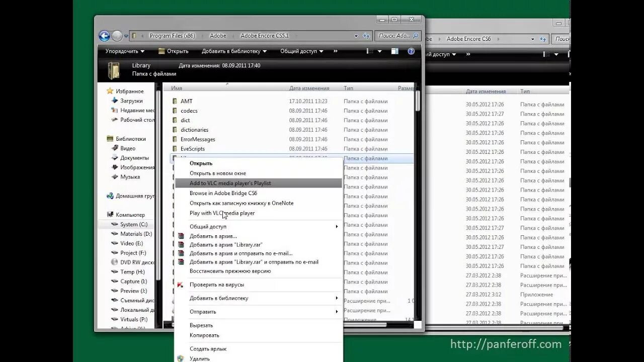This screenshot has height=362, width=644.
Task: Click the Forward navigation arrow button
Action: point(117,36)
